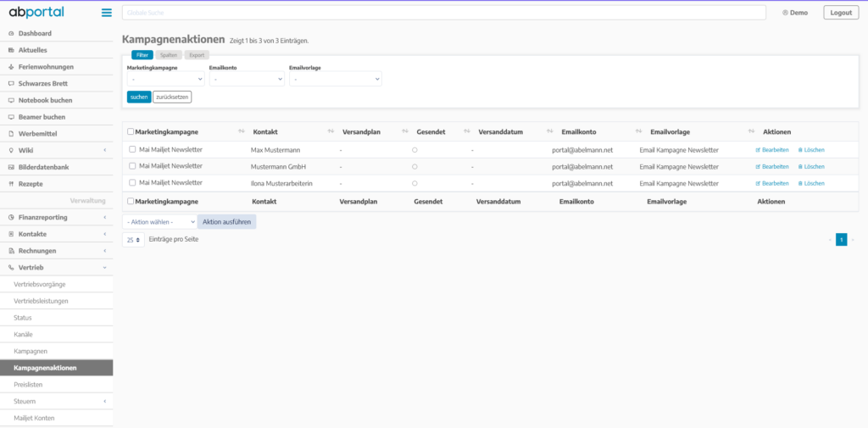Open the Marketingkampagne filter dropdown
Image resolution: width=868 pixels, height=428 pixels.
click(x=165, y=79)
